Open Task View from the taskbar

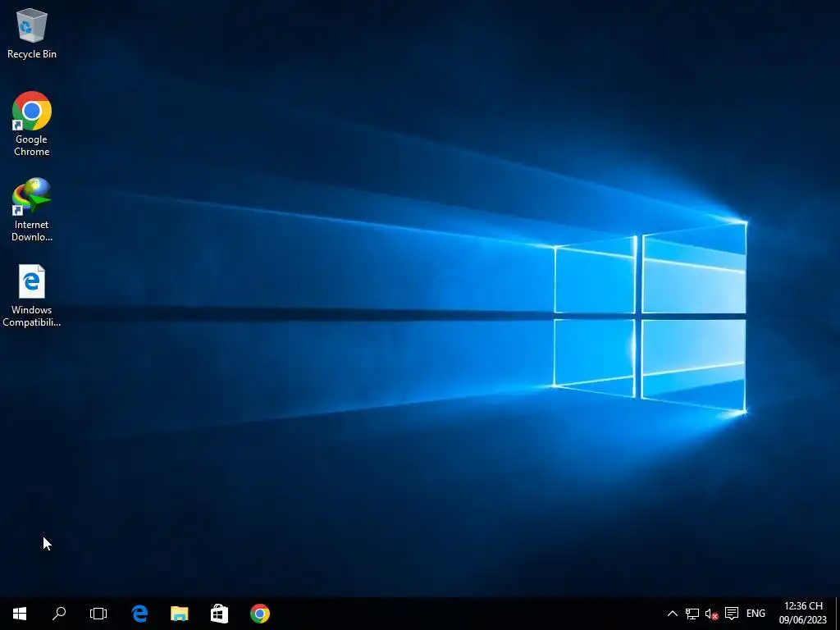[98, 614]
